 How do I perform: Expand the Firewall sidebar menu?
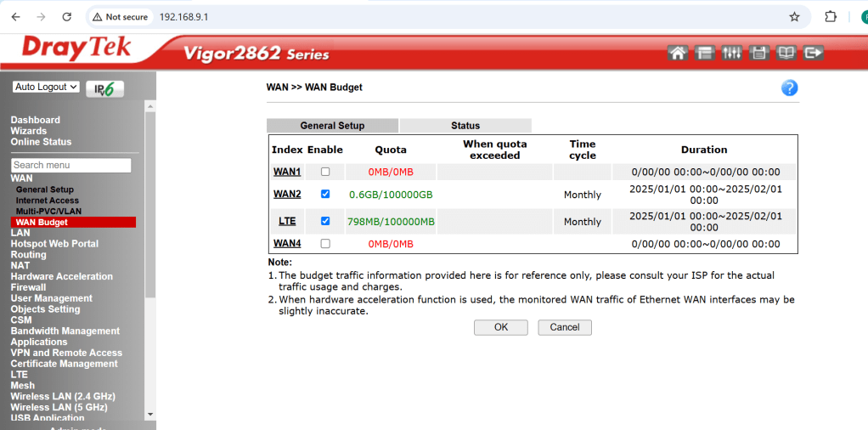pos(28,287)
